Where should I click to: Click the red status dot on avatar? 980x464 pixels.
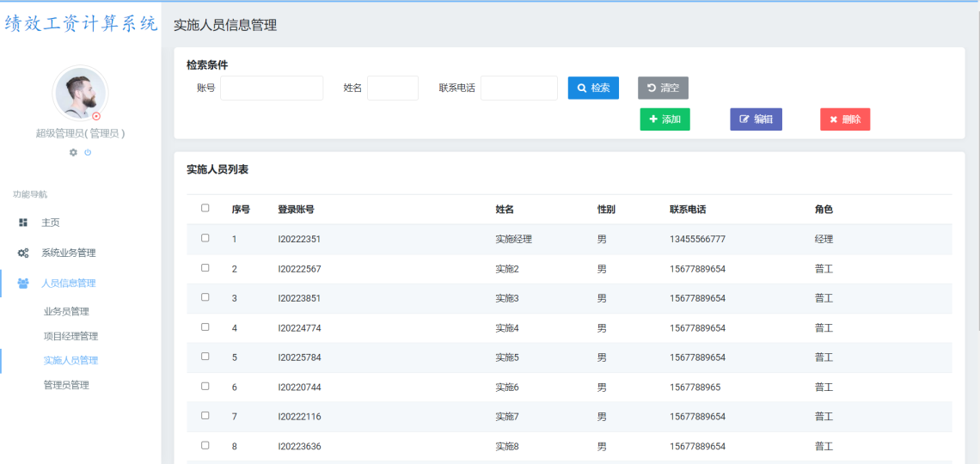[96, 116]
